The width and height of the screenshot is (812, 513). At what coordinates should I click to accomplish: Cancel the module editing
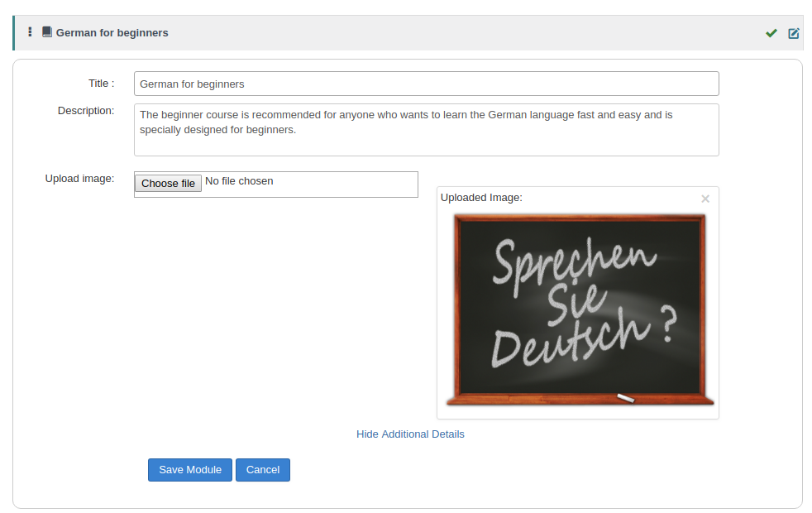point(262,470)
